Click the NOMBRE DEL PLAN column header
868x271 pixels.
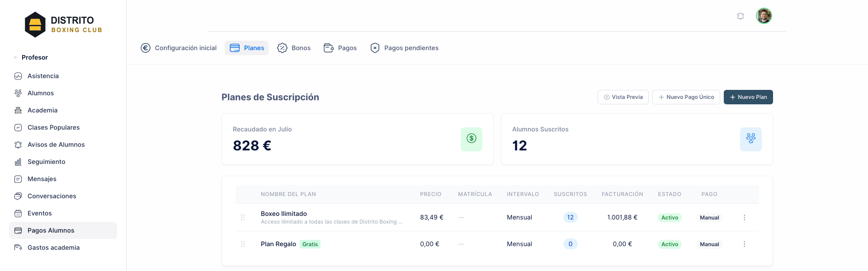tap(288, 194)
